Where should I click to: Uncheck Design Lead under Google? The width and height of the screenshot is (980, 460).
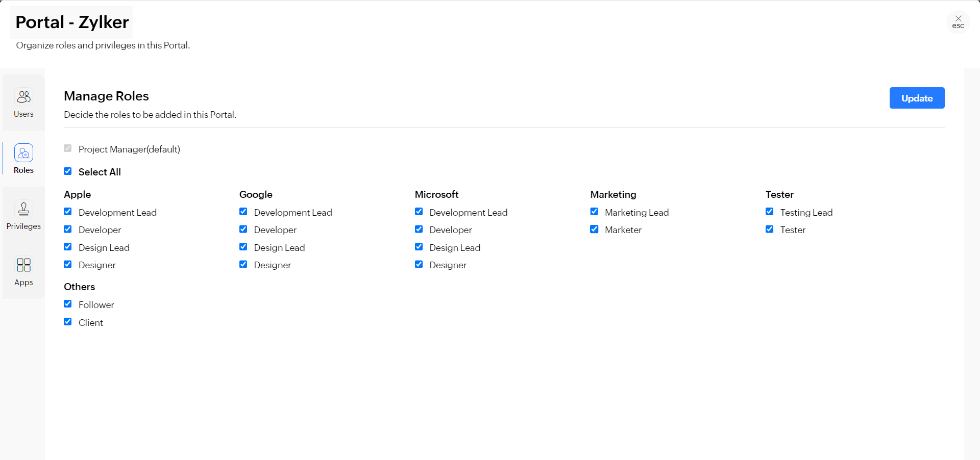[x=243, y=247]
